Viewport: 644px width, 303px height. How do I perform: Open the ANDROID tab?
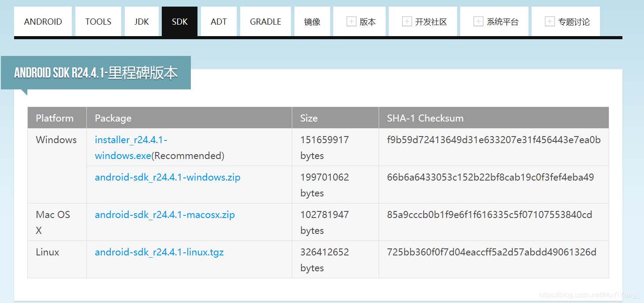click(43, 22)
